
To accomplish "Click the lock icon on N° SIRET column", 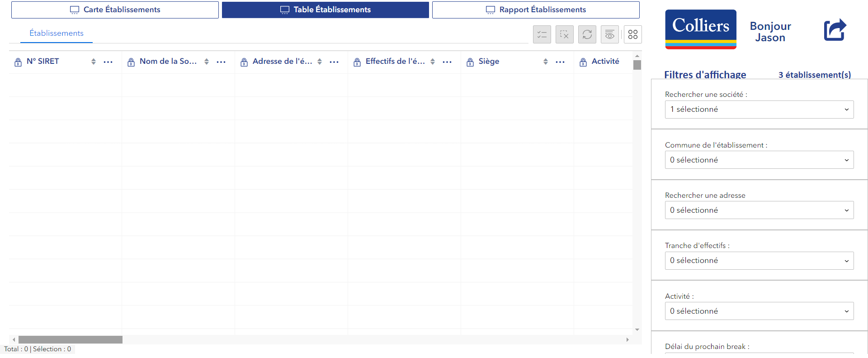I will click(x=18, y=62).
